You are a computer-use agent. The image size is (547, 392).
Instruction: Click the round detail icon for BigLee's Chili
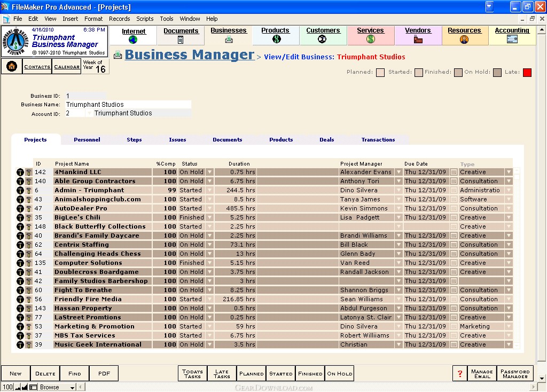[x=20, y=217]
